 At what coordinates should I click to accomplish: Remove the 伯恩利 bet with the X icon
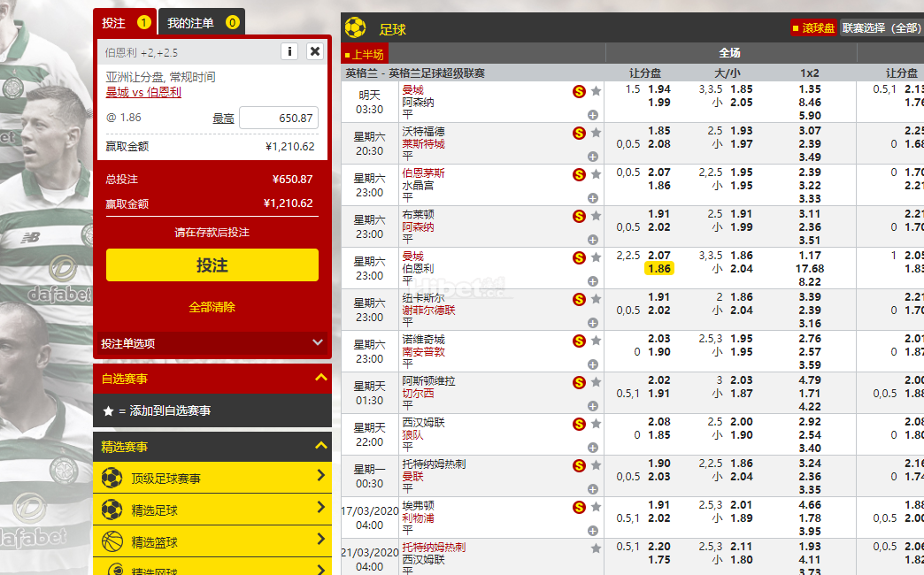[x=315, y=51]
